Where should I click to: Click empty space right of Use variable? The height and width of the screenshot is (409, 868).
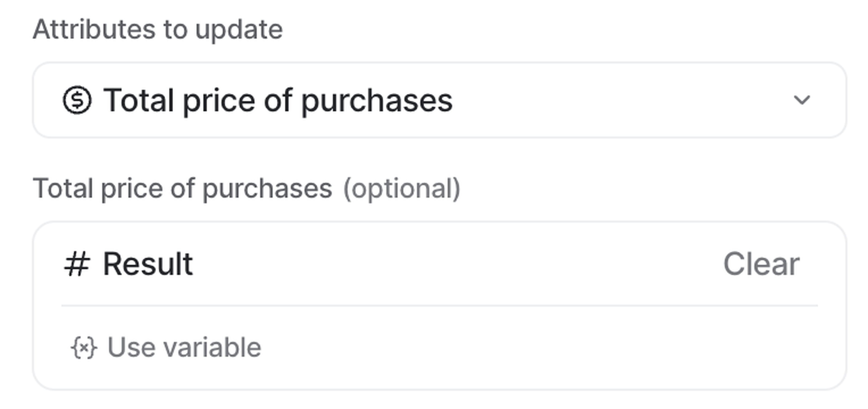tap(539, 347)
